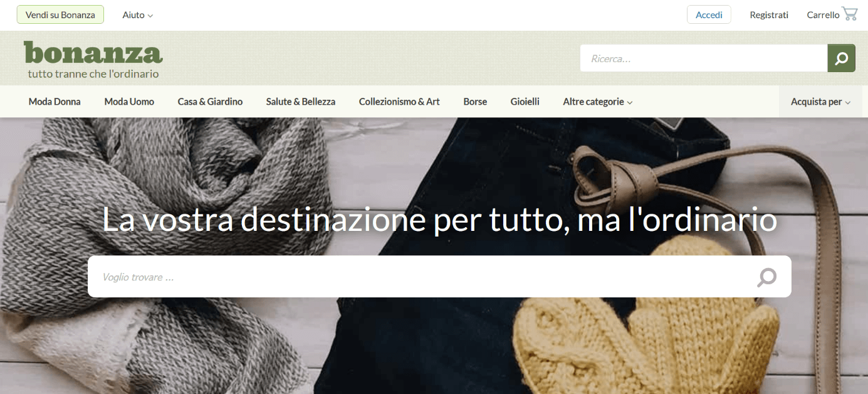
Task: Click the Carrello text link
Action: 823,15
